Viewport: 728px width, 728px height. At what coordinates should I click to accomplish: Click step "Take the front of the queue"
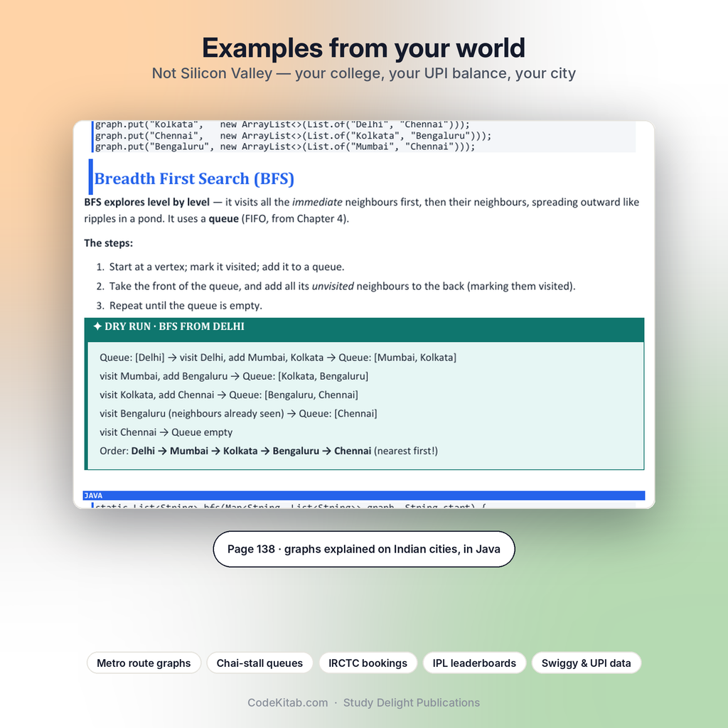(x=342, y=286)
